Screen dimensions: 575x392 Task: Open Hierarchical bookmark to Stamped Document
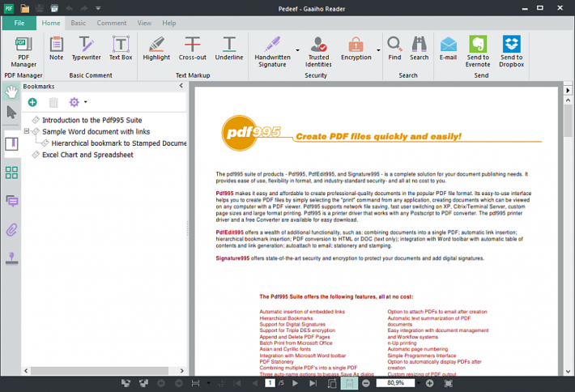[x=119, y=143]
